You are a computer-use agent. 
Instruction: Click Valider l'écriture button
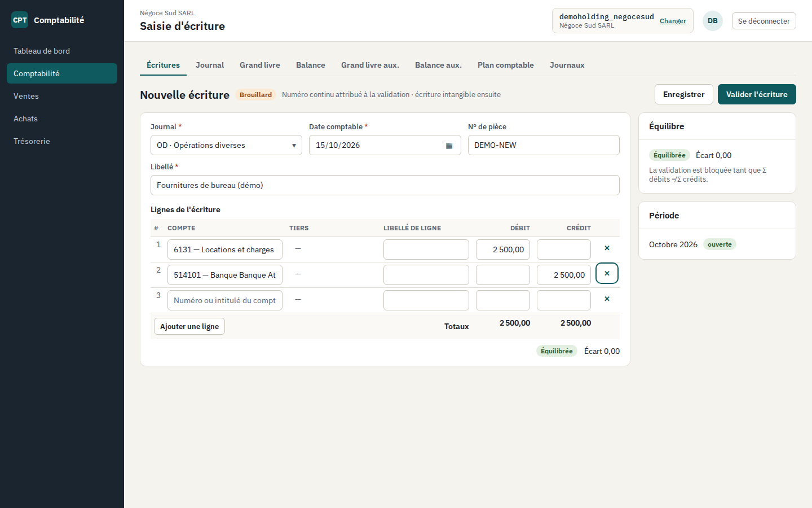[757, 94]
